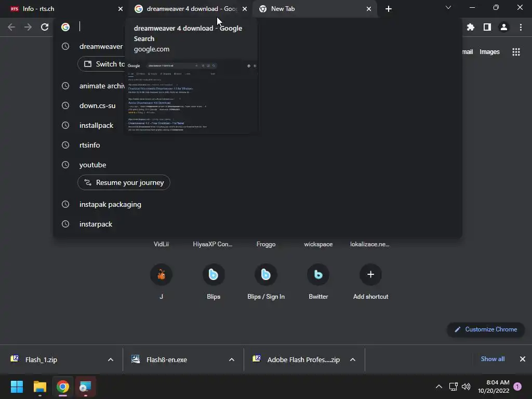Screen dimensions: 532x399
Task: Click Show all downloads link
Action: (493, 359)
